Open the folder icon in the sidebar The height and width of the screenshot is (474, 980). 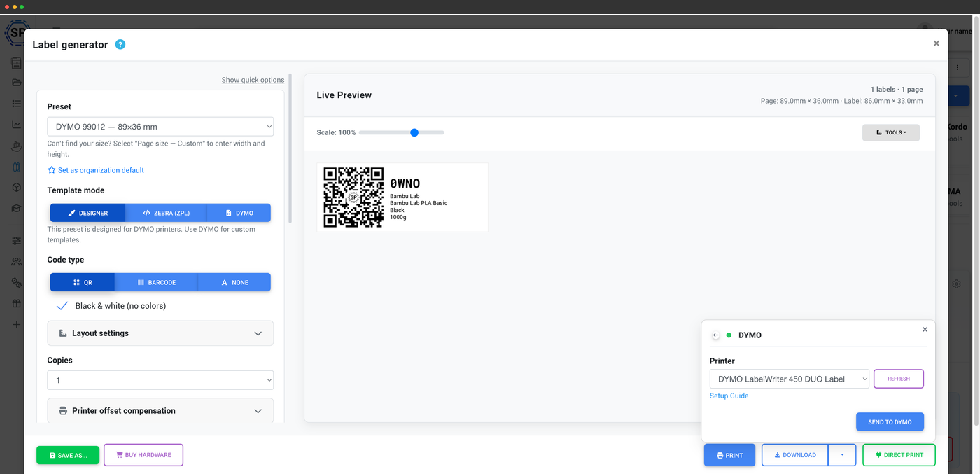pyautogui.click(x=17, y=83)
